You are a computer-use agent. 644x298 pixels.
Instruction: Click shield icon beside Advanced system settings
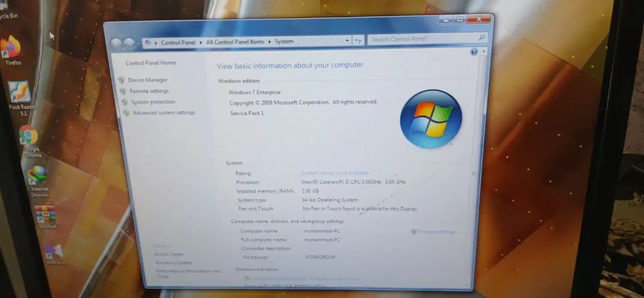pos(126,113)
